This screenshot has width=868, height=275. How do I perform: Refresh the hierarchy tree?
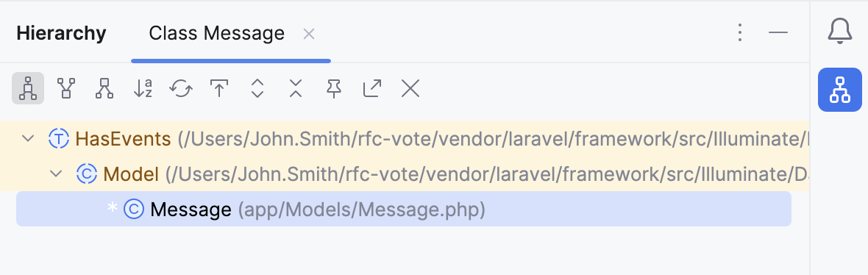pyautogui.click(x=181, y=88)
